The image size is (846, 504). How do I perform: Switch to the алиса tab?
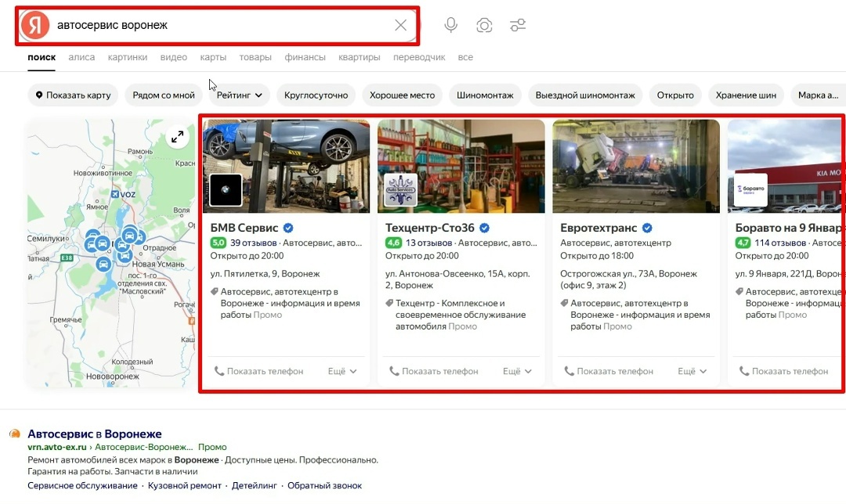click(81, 57)
